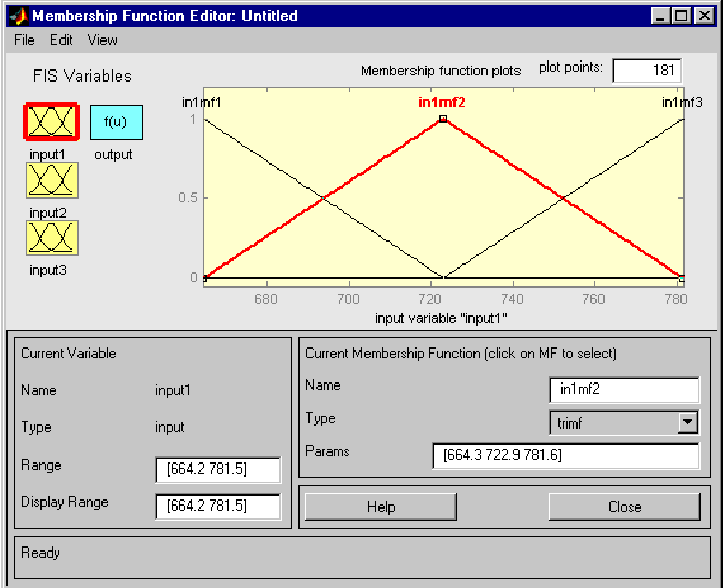Screen dimensions: 724x588
Task: Maximize the Membership Function Editor window
Action: 681,16
